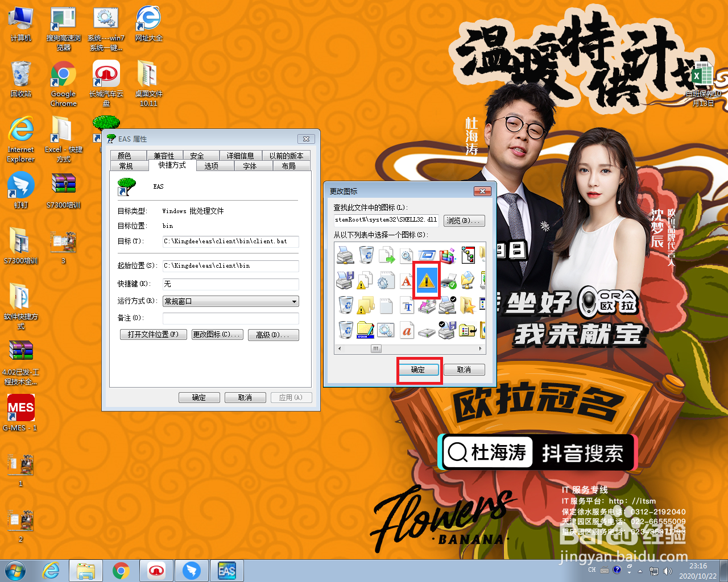Click the SHELL32.dll icon file path field

386,221
